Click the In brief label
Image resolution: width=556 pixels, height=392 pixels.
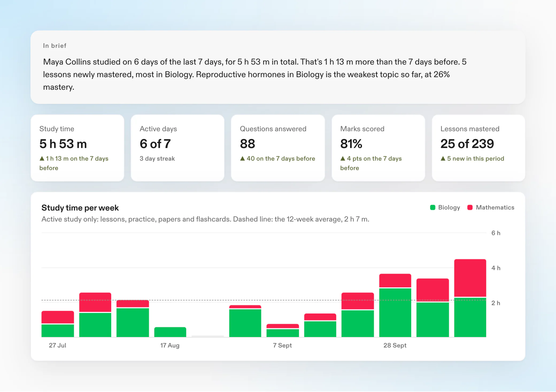tap(55, 46)
